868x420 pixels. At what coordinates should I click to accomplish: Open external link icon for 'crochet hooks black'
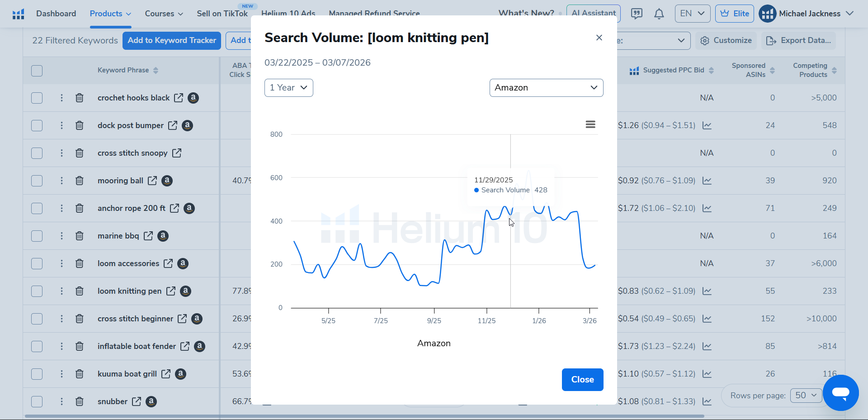point(179,98)
